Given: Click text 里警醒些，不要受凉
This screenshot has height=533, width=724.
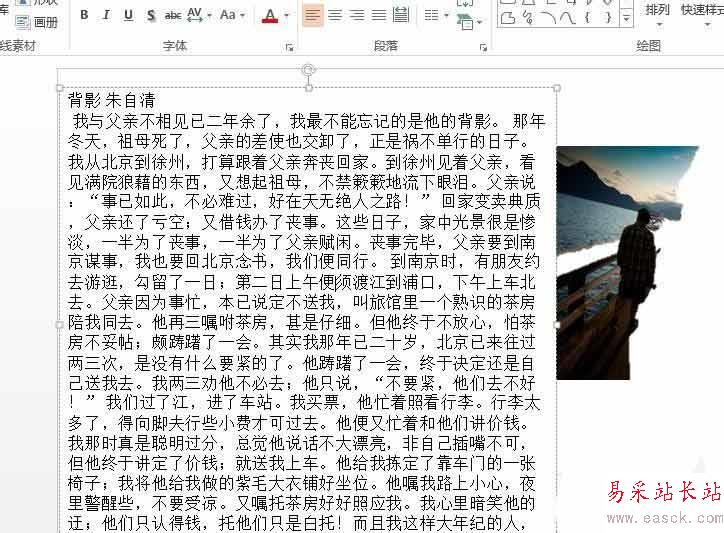Looking at the screenshot, I should (143, 503).
